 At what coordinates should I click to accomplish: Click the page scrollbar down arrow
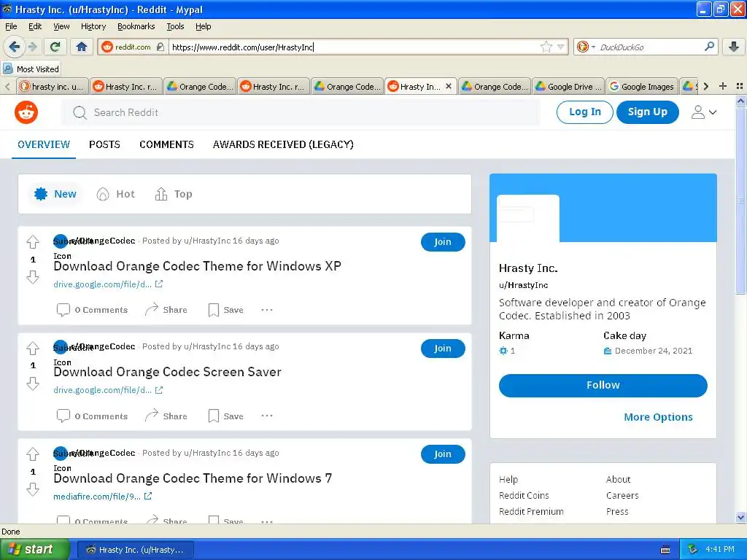click(740, 517)
